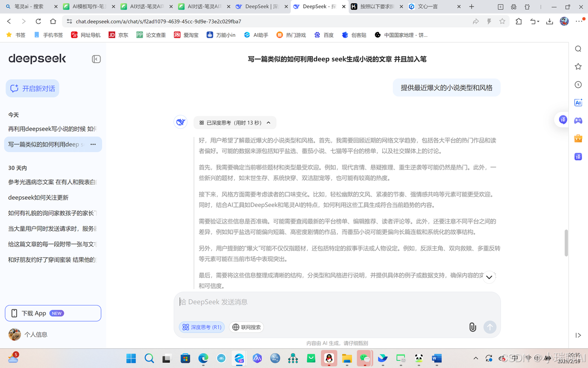The height and width of the screenshot is (368, 588).
Task: Reload the page with refresh icon
Action: [38, 22]
